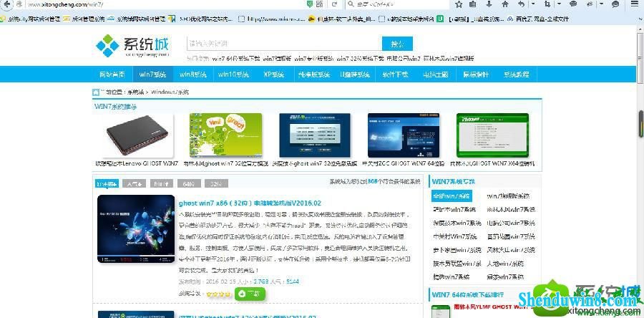Open the dropdown arrow next to undo icon

click(x=533, y=4)
